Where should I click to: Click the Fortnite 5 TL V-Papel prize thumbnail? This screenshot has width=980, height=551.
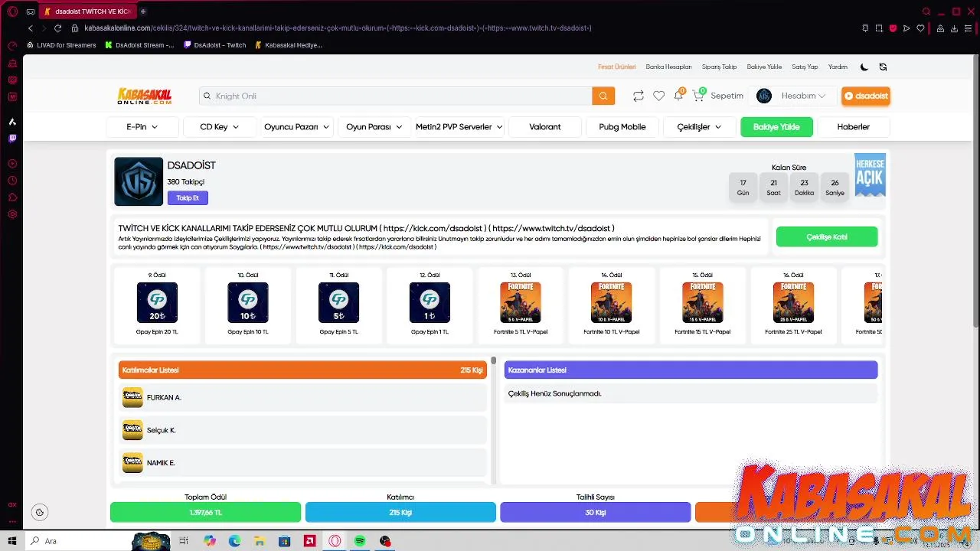coord(521,302)
